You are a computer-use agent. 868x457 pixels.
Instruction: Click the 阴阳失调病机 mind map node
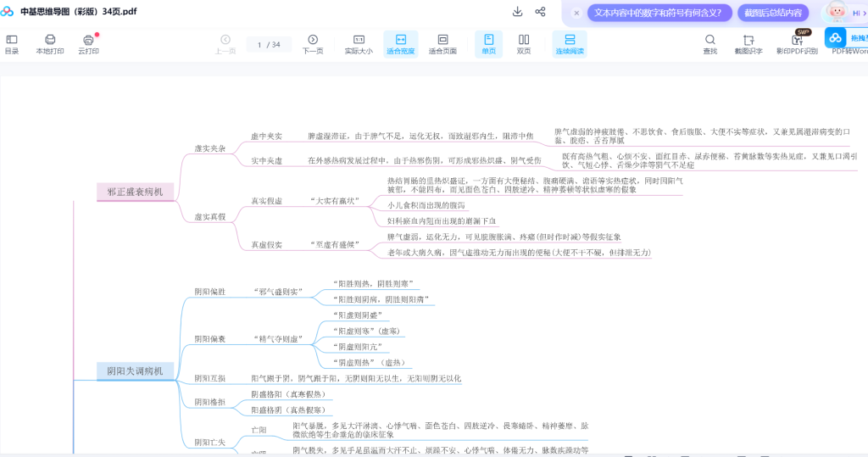tap(135, 371)
